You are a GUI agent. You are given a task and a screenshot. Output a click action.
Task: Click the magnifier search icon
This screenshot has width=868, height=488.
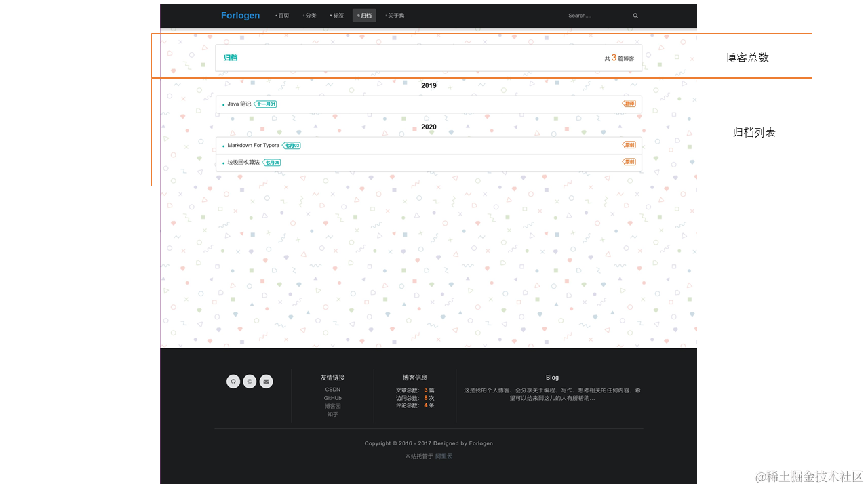pyautogui.click(x=635, y=16)
